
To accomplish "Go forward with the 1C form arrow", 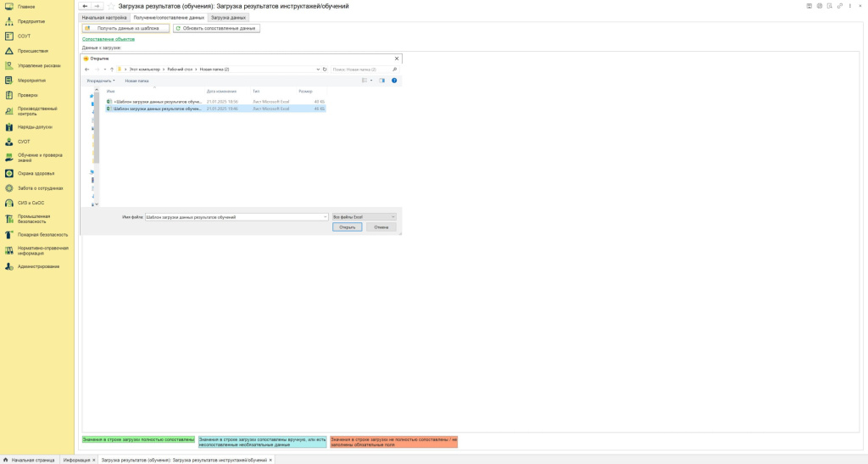I will [97, 6].
